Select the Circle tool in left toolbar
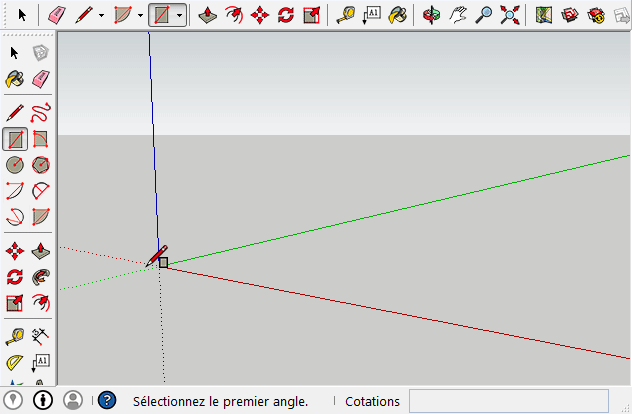The image size is (632, 414). pos(15,165)
